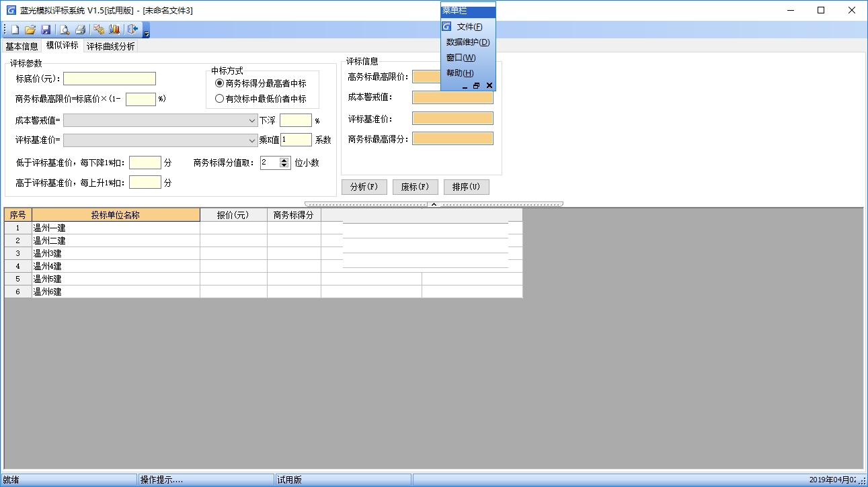The width and height of the screenshot is (868, 487).
Task: Switch to the 基本信息 tab
Action: (22, 46)
